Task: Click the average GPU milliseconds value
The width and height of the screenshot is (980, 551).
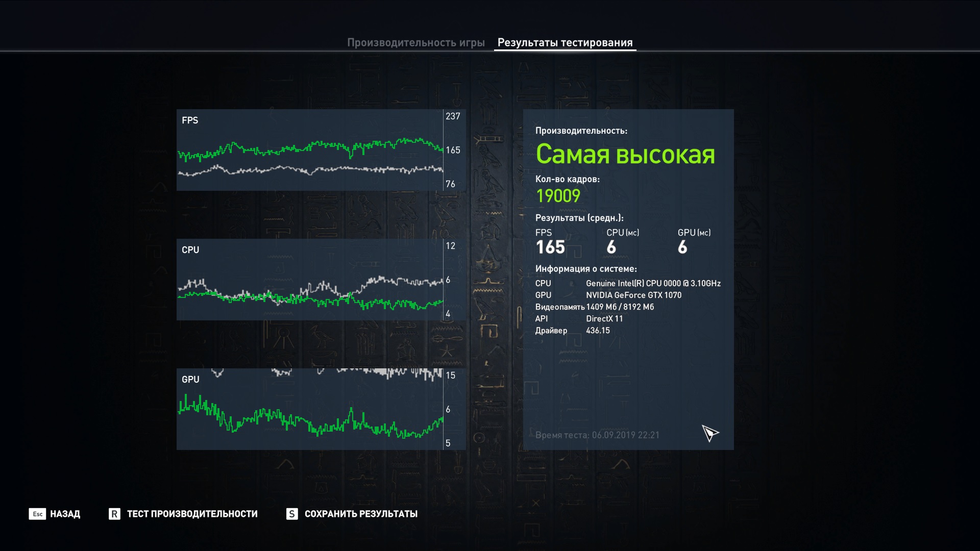Action: [682, 247]
